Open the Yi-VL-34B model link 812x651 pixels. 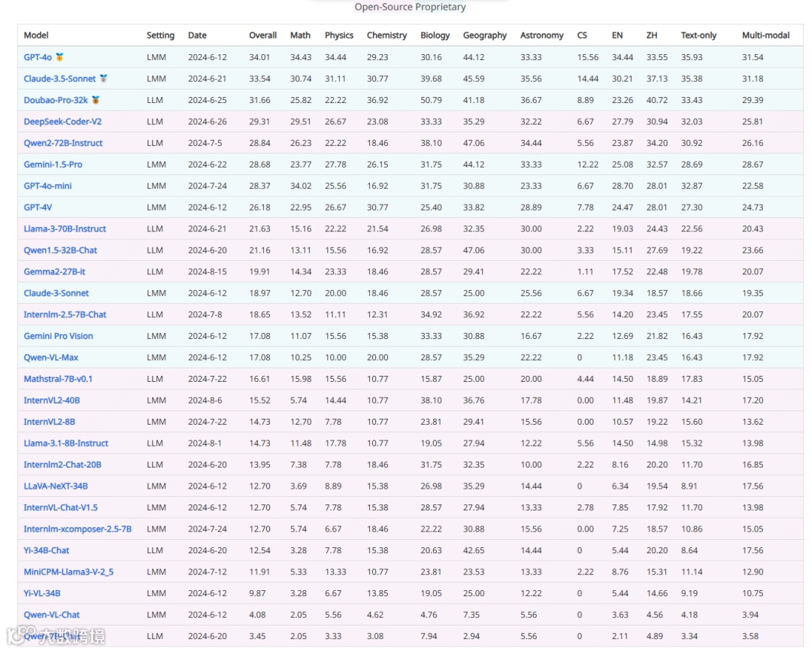tap(42, 593)
